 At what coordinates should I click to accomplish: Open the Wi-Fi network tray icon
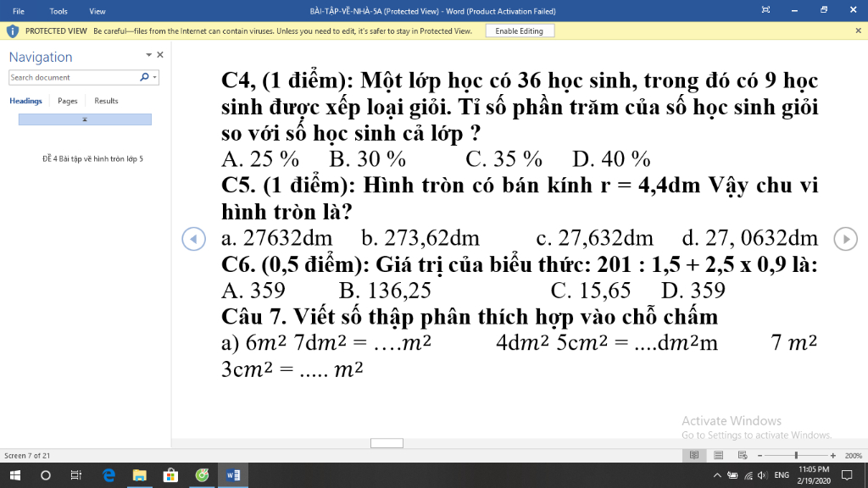point(748,475)
